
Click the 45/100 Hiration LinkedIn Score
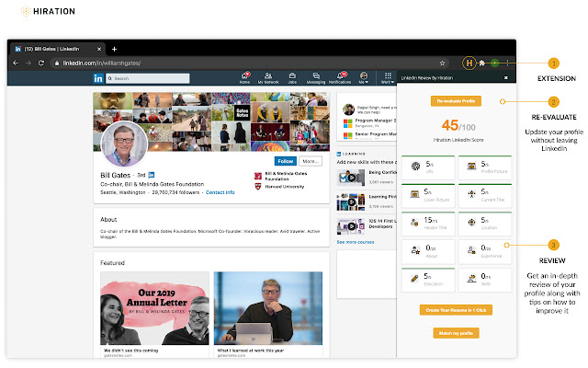click(x=458, y=125)
